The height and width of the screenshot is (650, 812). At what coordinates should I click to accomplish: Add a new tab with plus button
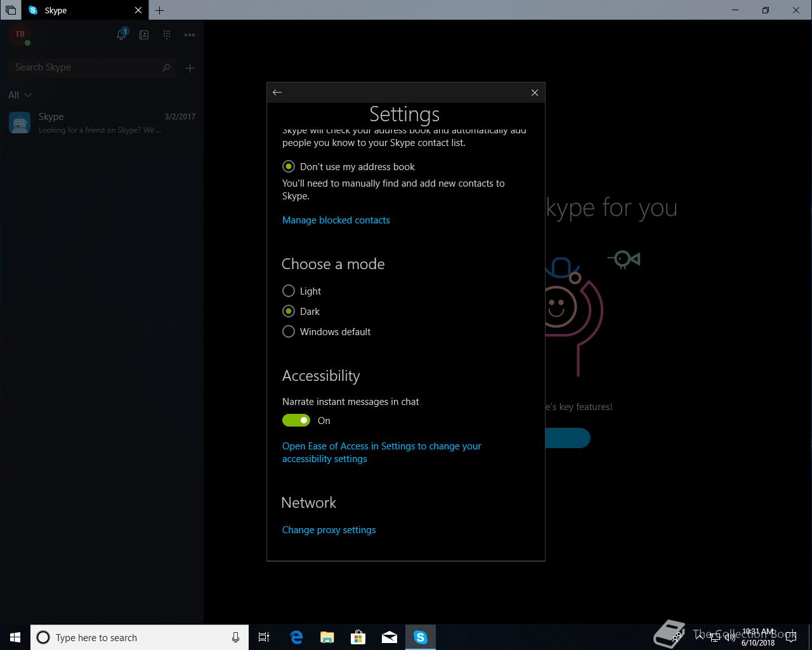click(159, 10)
